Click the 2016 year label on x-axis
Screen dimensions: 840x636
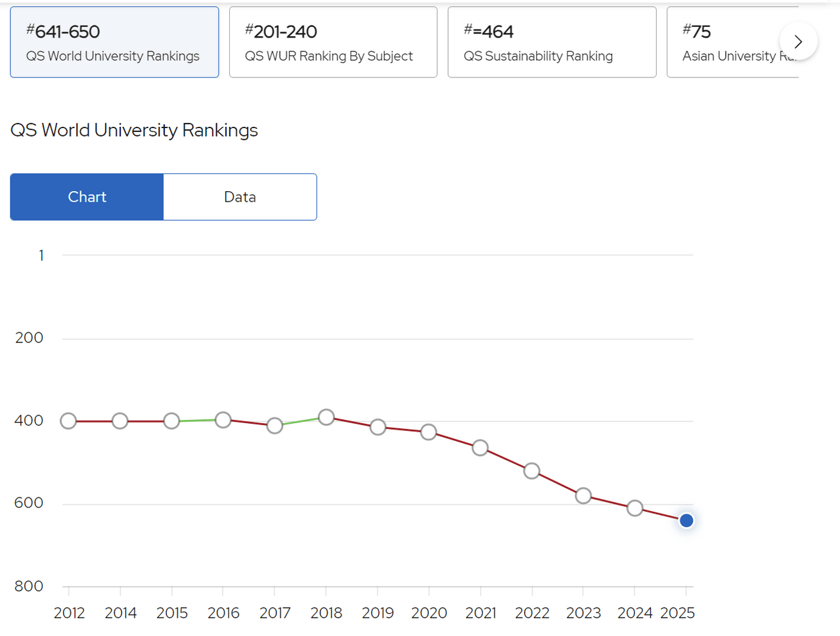(223, 612)
